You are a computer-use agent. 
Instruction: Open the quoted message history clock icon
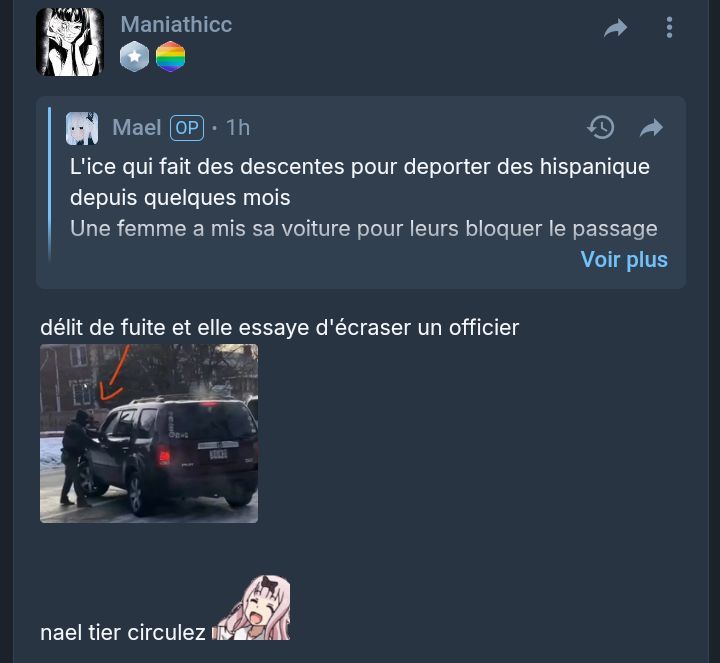point(601,128)
